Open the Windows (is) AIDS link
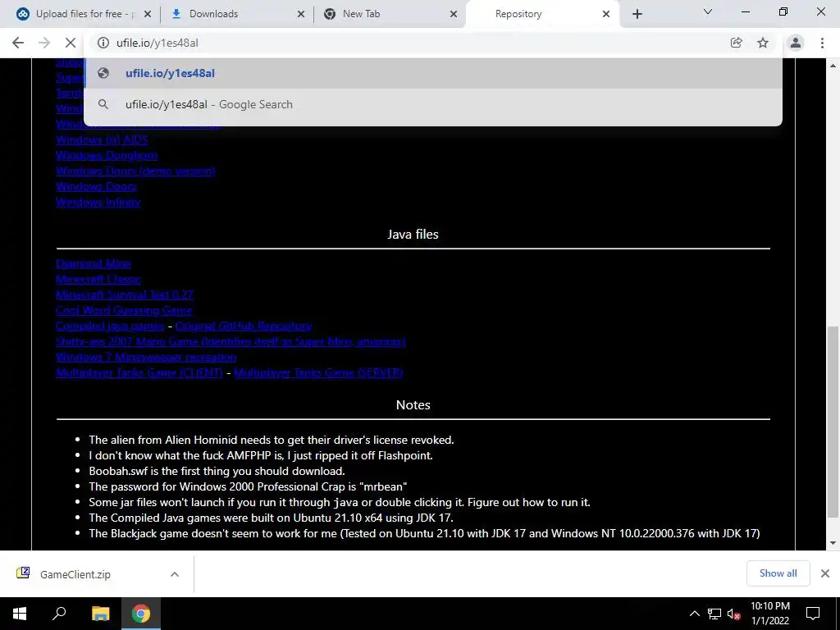 point(102,139)
